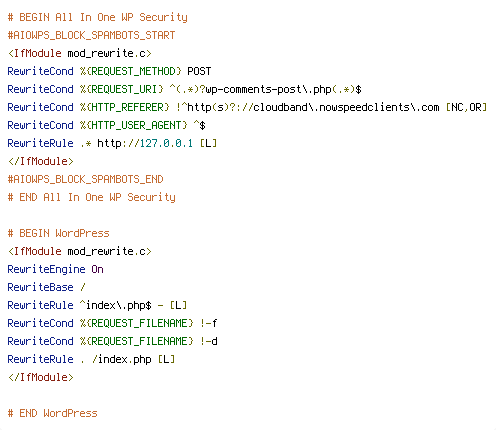Click the #AIOWPS_BLOCK_SPAMBOTS_END comment line
This screenshot has height=430, width=496.
pyautogui.click(x=85, y=179)
